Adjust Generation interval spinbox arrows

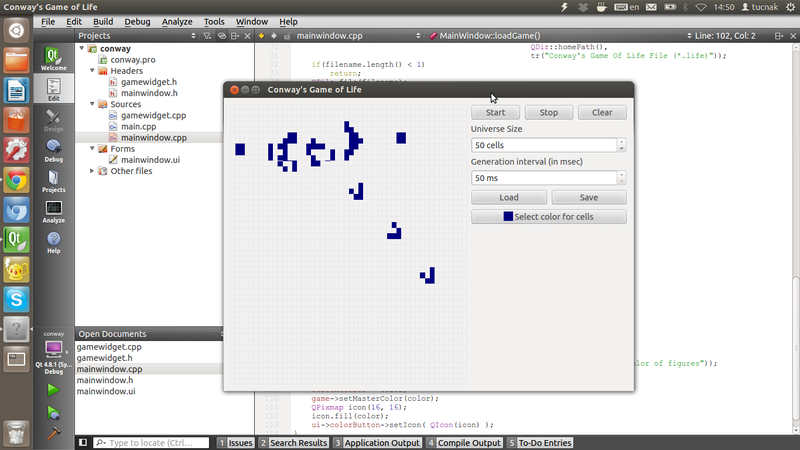[x=621, y=178]
